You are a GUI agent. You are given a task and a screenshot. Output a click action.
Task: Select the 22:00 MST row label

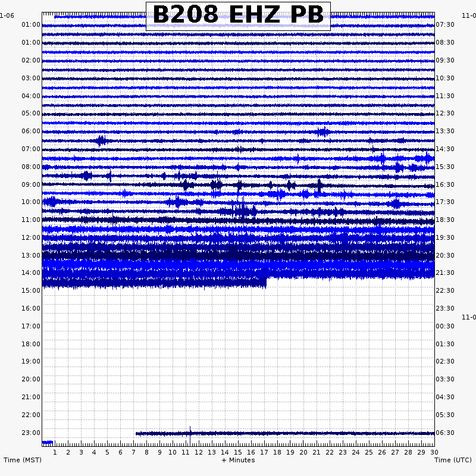pos(31,415)
